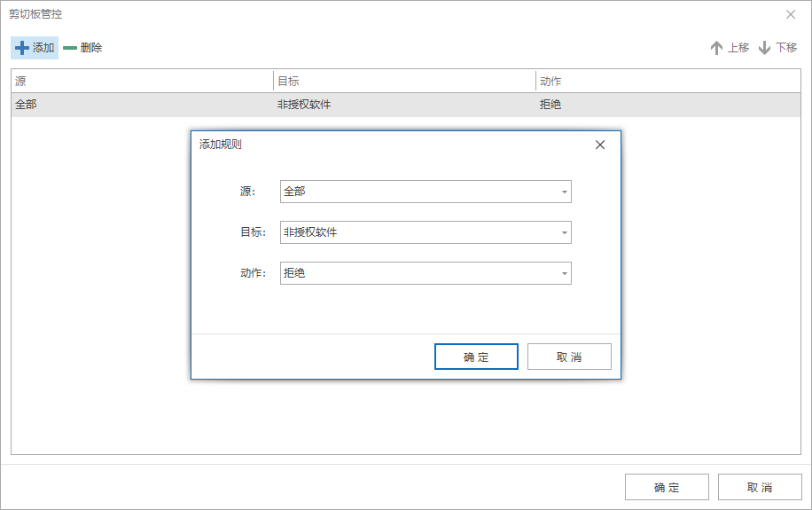Image resolution: width=812 pixels, height=510 pixels.
Task: Select the 全部 cell in rule list
Action: point(27,105)
